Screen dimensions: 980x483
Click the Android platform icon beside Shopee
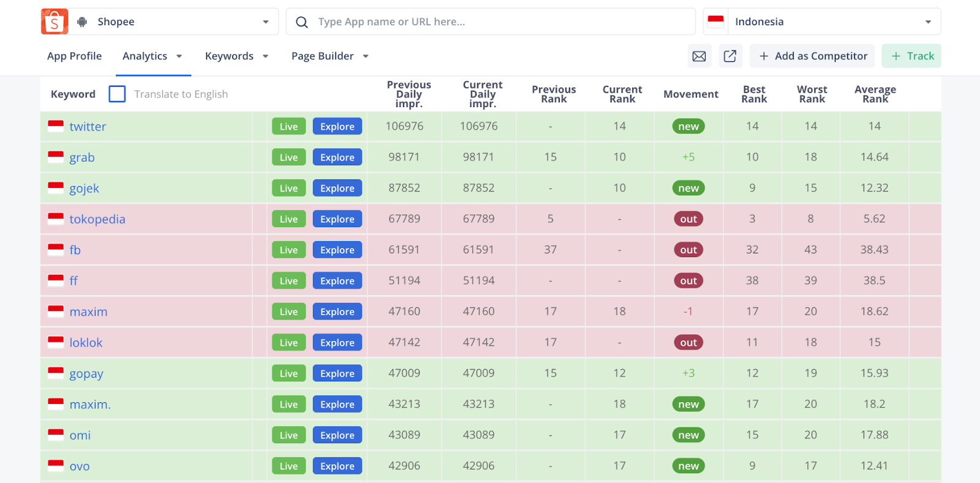tap(82, 22)
